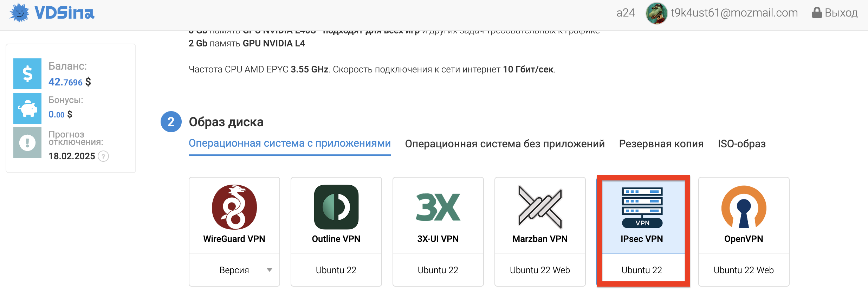Click the lock icon beside Выход
The image size is (868, 294).
pyautogui.click(x=817, y=13)
